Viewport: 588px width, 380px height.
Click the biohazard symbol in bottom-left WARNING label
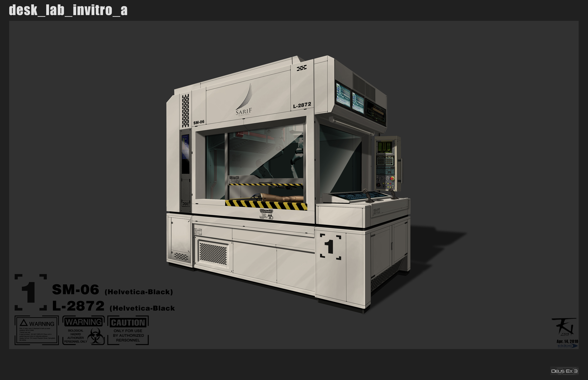point(95,336)
